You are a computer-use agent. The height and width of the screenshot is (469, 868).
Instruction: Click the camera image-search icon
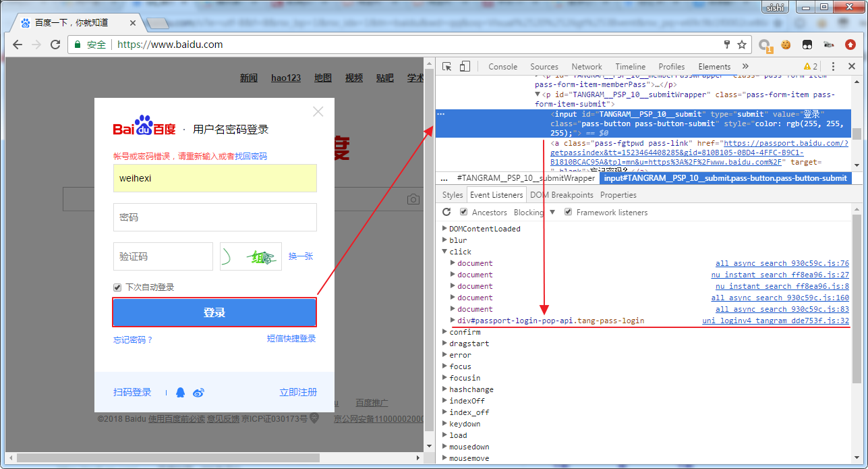point(413,199)
